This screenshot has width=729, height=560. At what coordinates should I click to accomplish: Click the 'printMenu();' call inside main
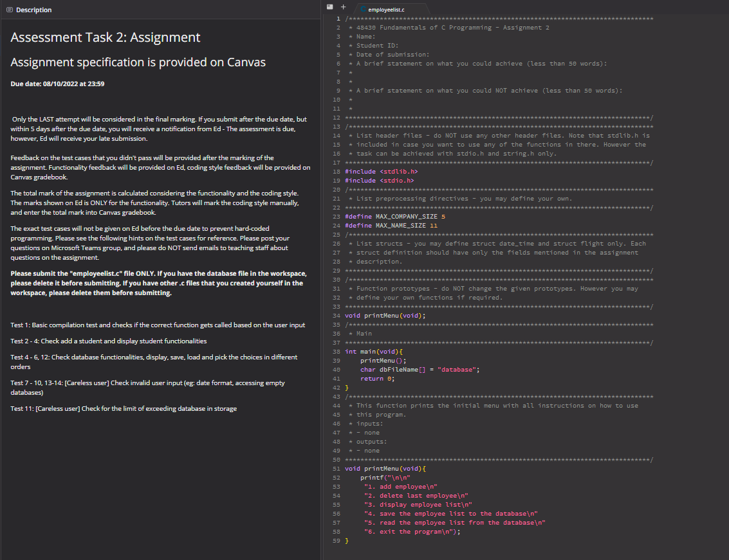pos(383,361)
